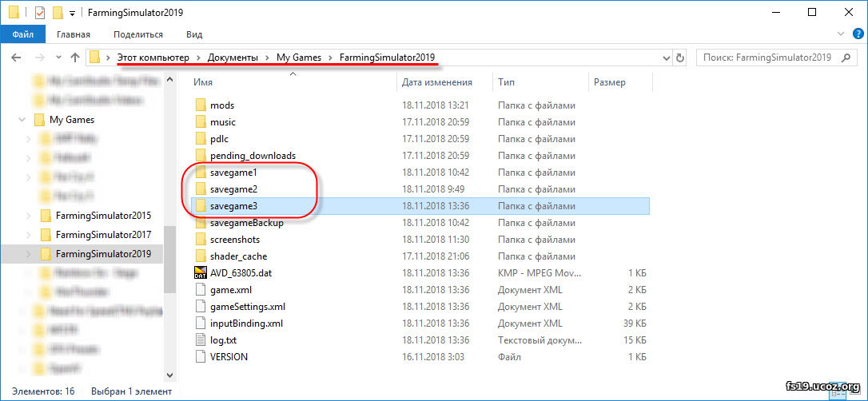Open dropdown after My Games in address bar

[330, 57]
